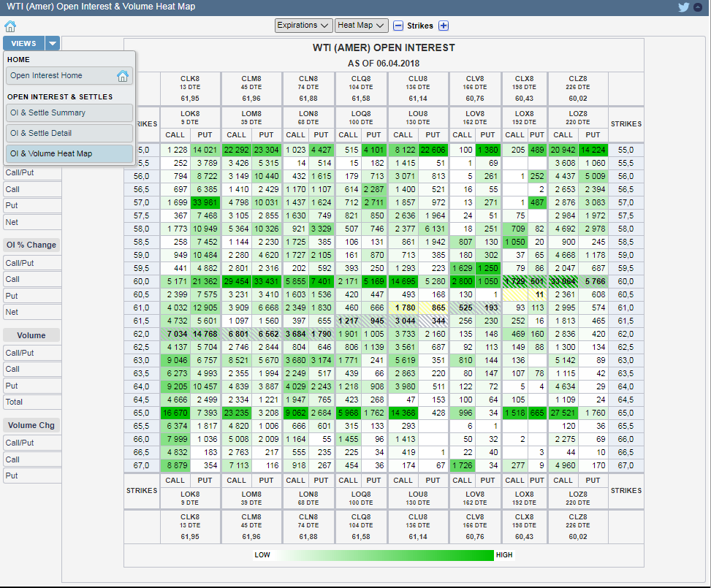Select OI & Volume Heat Map entry
Image resolution: width=711 pixels, height=588 pixels.
tap(70, 154)
